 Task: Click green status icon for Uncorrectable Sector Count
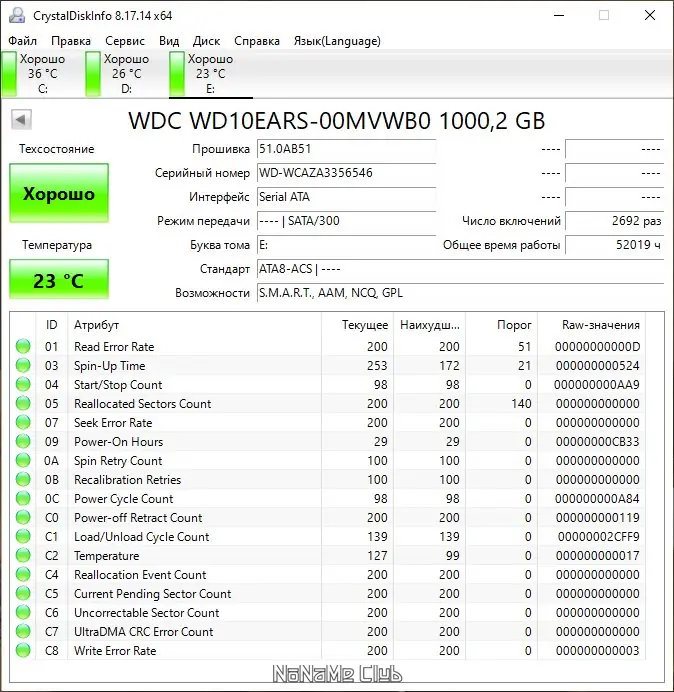[23, 612]
